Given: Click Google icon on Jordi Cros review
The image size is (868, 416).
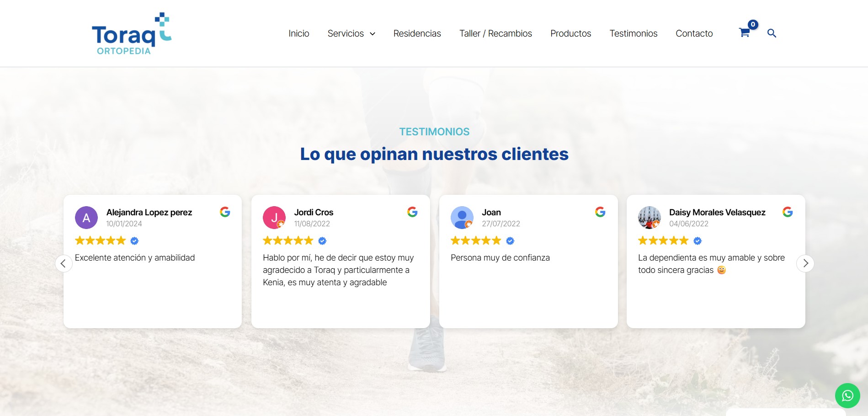Looking at the screenshot, I should point(412,212).
